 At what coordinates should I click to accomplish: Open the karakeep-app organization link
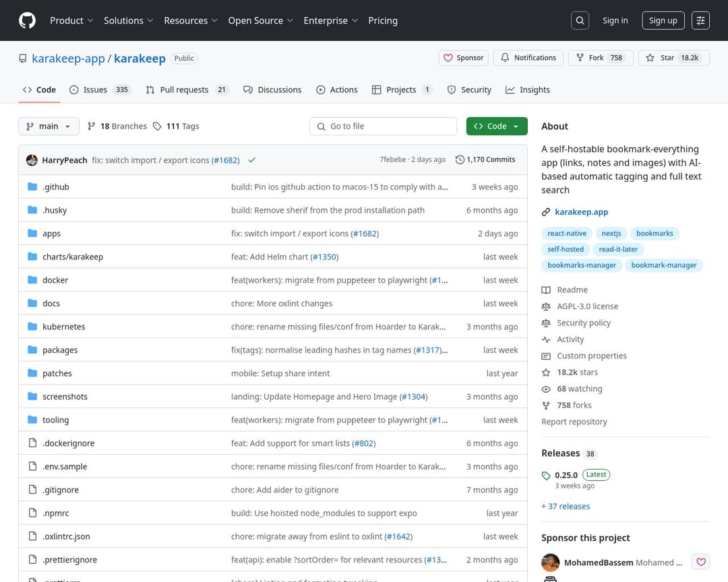(x=68, y=59)
